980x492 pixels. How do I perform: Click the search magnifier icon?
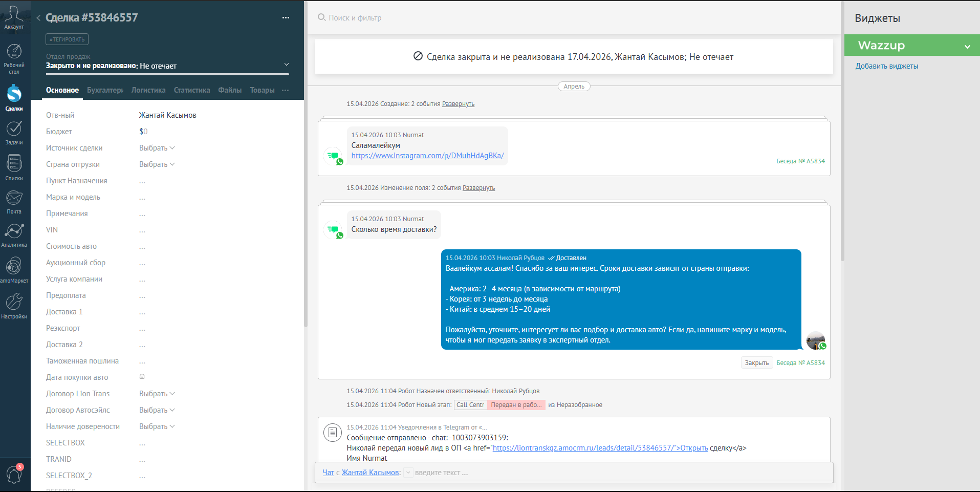coord(321,17)
